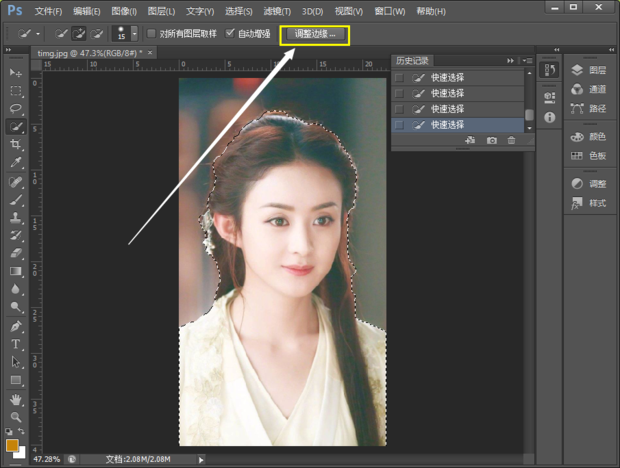620x468 pixels.
Task: Enable 对所有图层取样 checkbox
Action: point(151,34)
